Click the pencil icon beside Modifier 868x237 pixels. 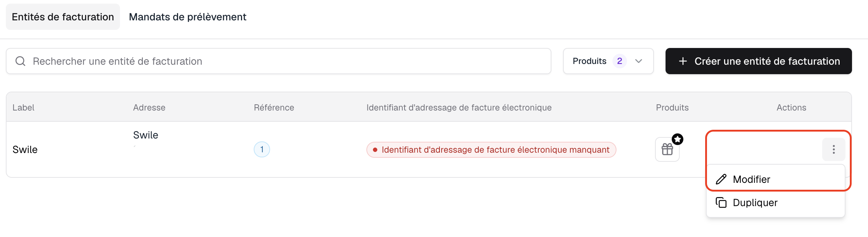tap(721, 179)
